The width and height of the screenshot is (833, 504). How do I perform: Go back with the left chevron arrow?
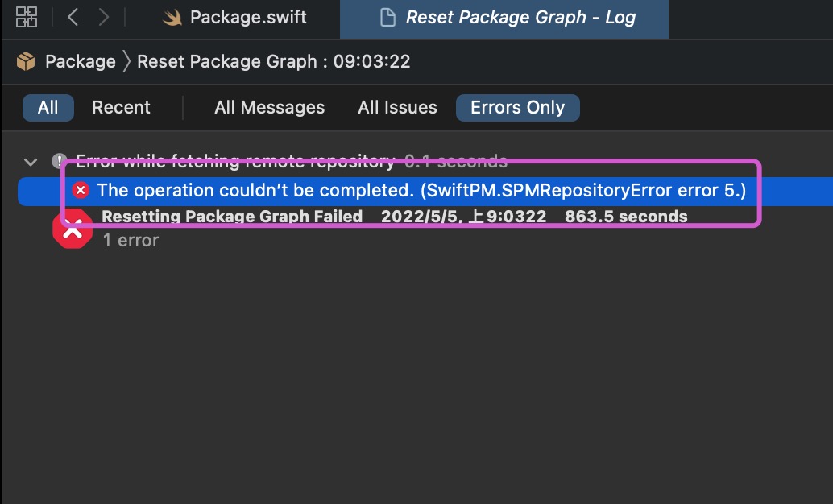73,17
